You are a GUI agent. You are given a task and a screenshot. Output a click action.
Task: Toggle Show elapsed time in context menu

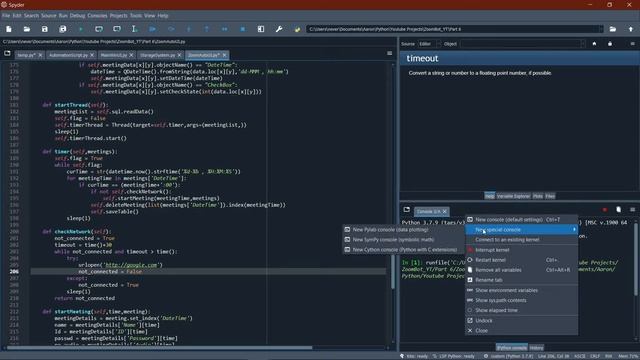[521, 310]
